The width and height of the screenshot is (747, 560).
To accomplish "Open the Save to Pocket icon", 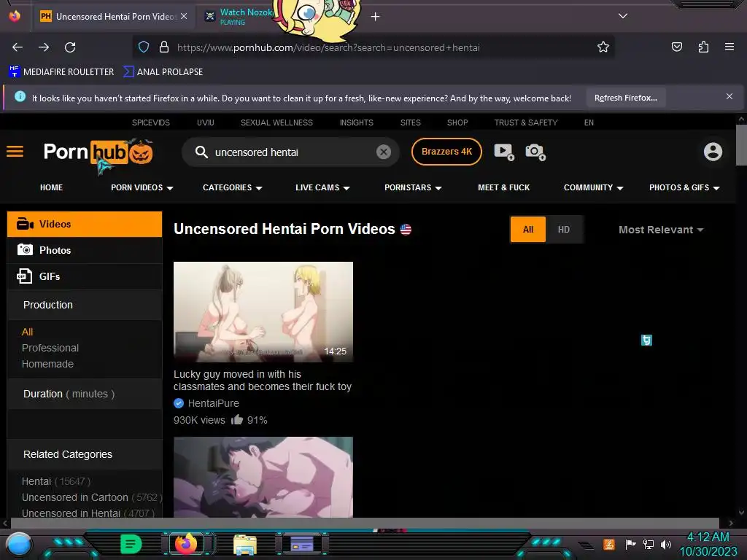I will coord(676,47).
